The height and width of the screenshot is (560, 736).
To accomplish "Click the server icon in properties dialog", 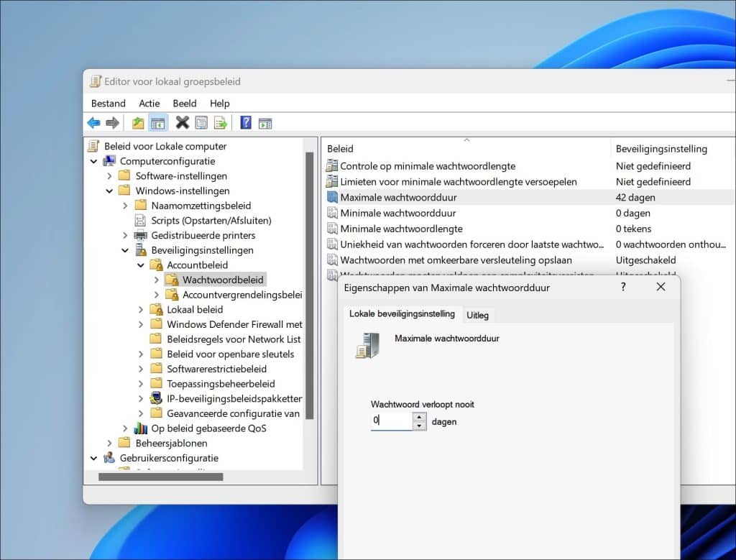I will [x=368, y=346].
